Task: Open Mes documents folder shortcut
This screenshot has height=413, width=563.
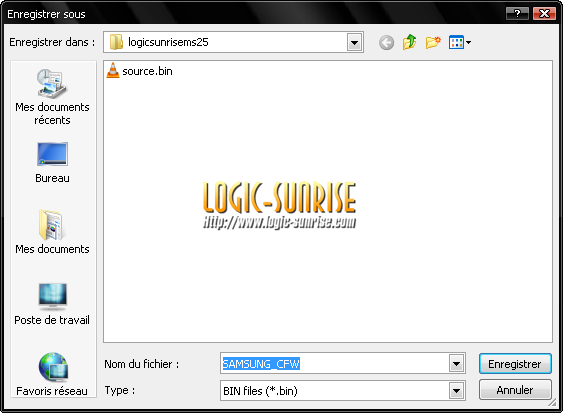Action: click(52, 232)
